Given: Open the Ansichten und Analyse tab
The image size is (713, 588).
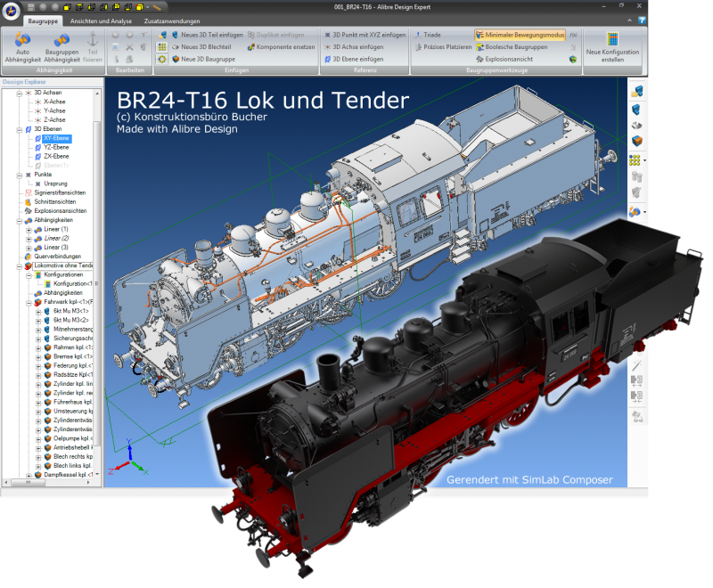Looking at the screenshot, I should pos(101,20).
